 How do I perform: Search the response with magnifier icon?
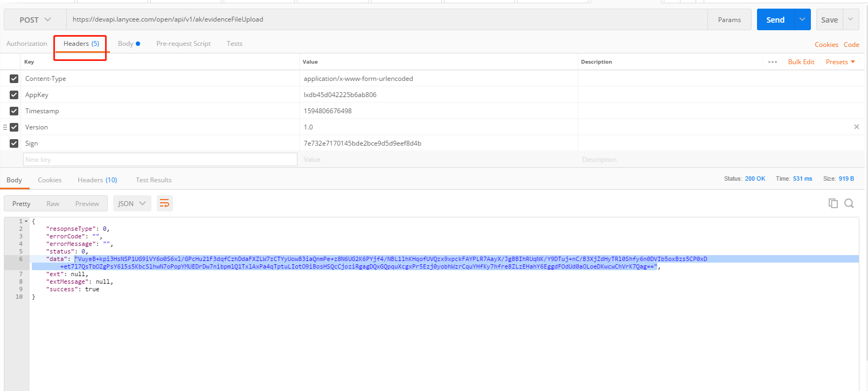click(849, 203)
